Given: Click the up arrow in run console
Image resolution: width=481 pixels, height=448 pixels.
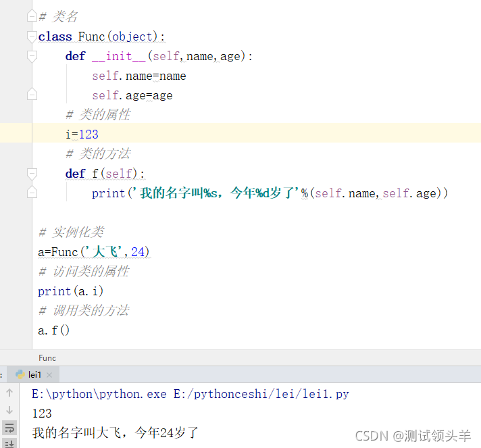Looking at the screenshot, I should pyautogui.click(x=9, y=393).
